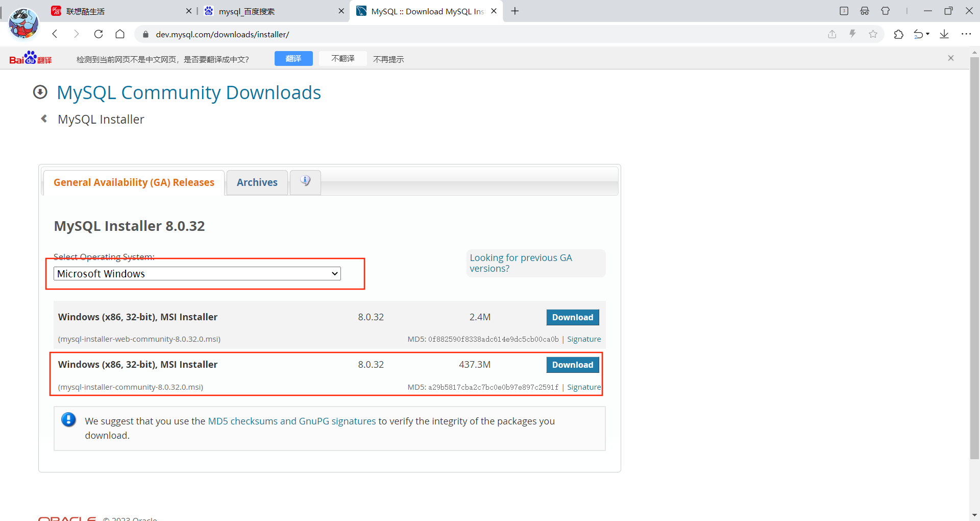Click the Baidu Translate logo
Image resolution: width=980 pixels, height=521 pixels.
(x=30, y=58)
